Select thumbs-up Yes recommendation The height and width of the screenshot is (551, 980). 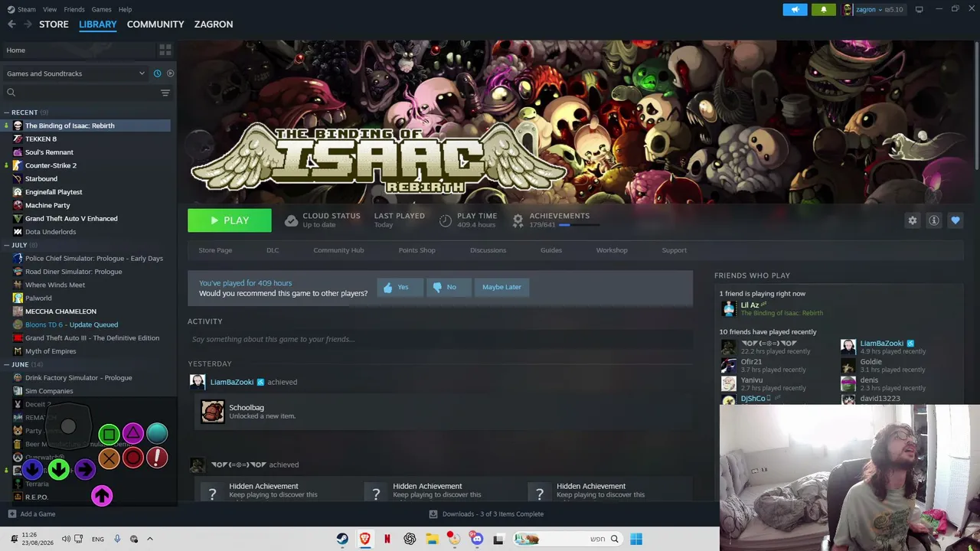coord(399,287)
